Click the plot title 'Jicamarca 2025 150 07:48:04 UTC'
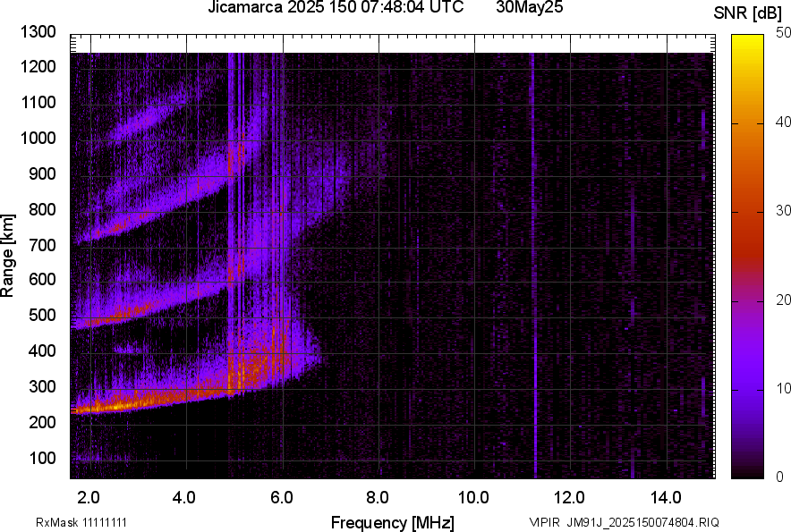 coord(336,7)
